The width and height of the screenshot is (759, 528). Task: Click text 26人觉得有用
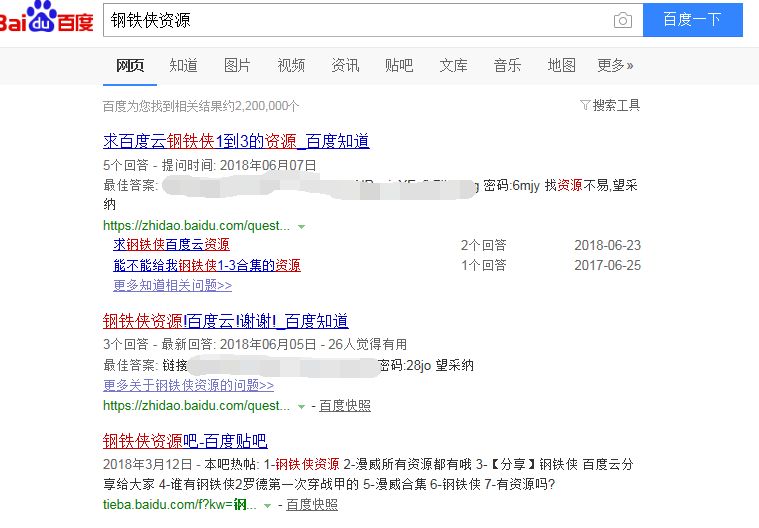pyautogui.click(x=367, y=345)
